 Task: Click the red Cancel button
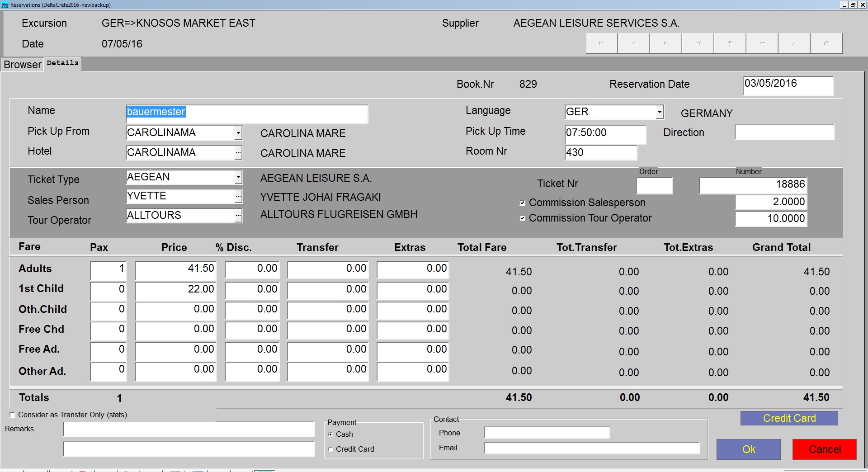(x=824, y=449)
